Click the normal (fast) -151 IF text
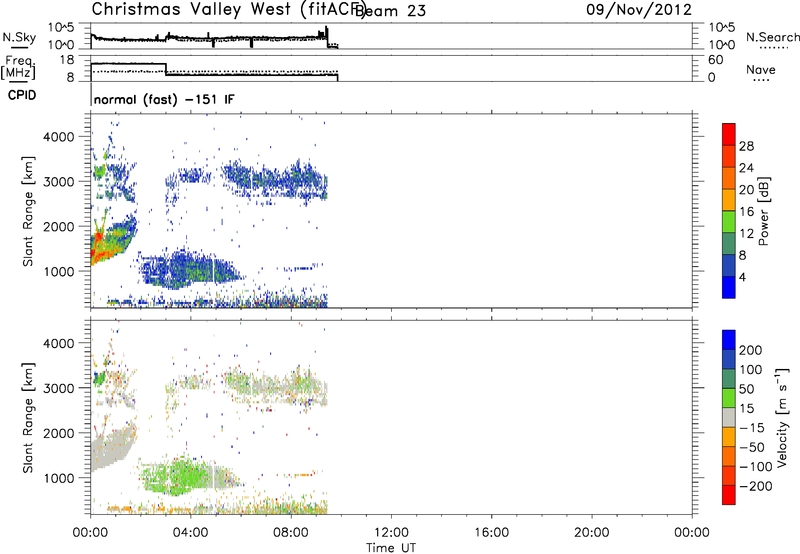 [164, 99]
